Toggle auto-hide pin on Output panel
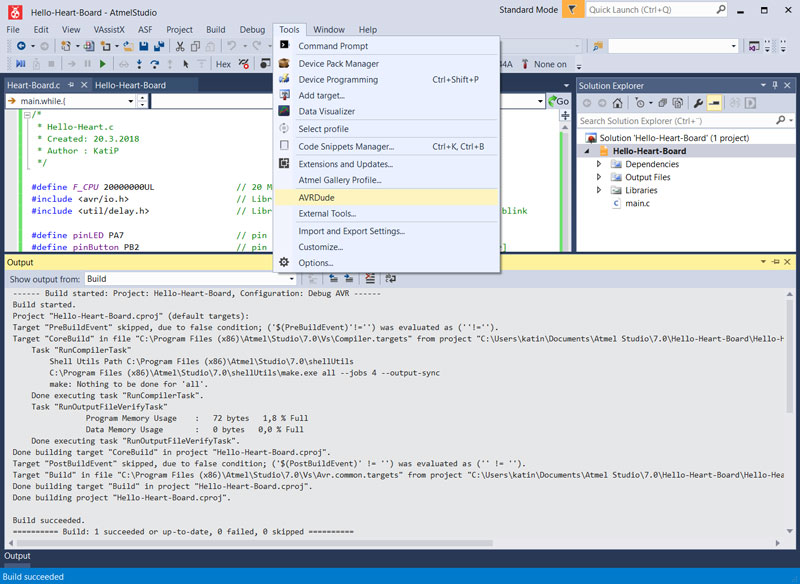Screen dimensions: 800x584 coord(776,262)
